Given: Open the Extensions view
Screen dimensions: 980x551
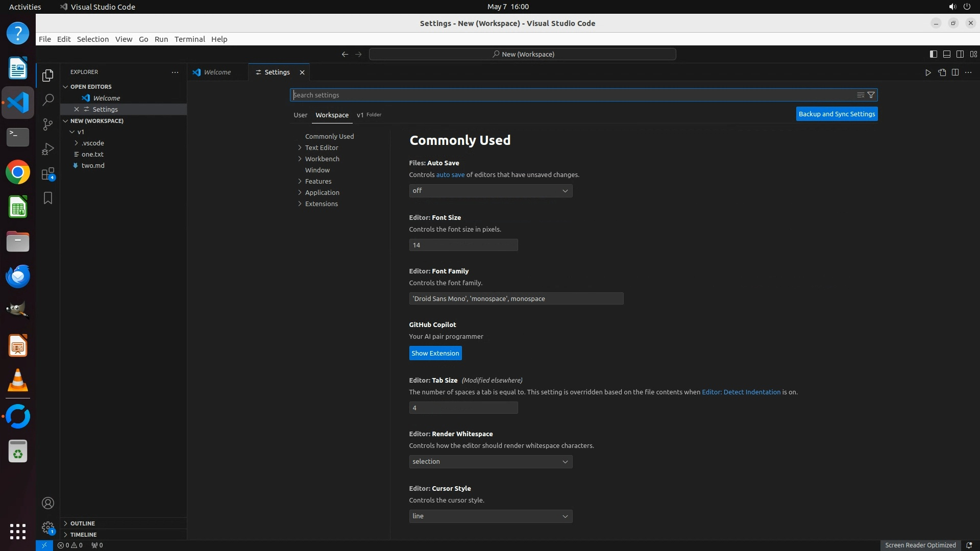Looking at the screenshot, I should (48, 173).
